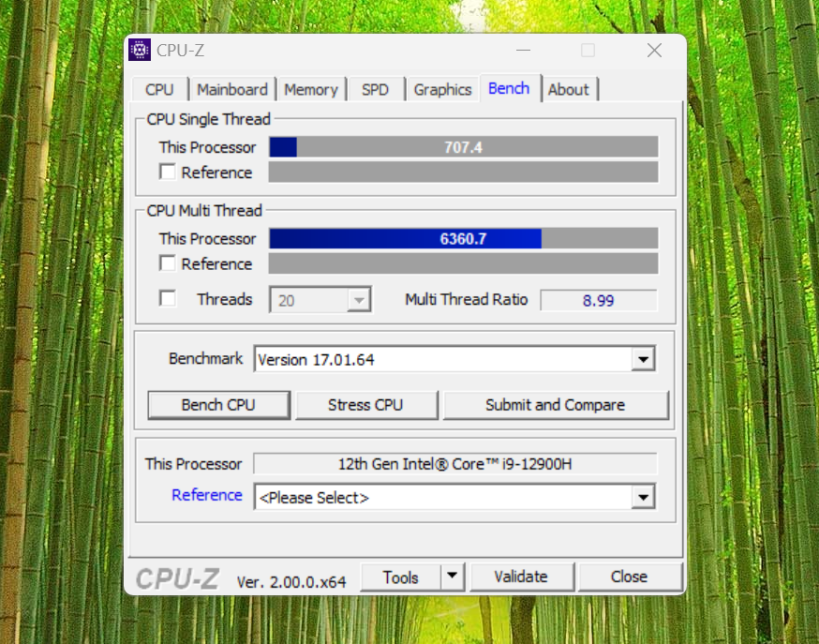The height and width of the screenshot is (644, 819).
Task: Open the About tab
Action: (568, 89)
